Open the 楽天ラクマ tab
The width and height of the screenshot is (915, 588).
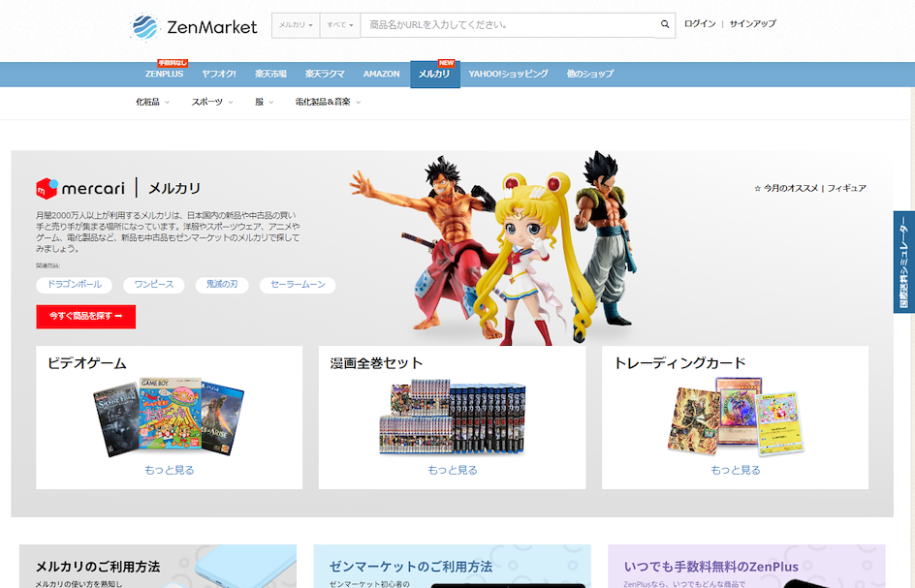325,74
